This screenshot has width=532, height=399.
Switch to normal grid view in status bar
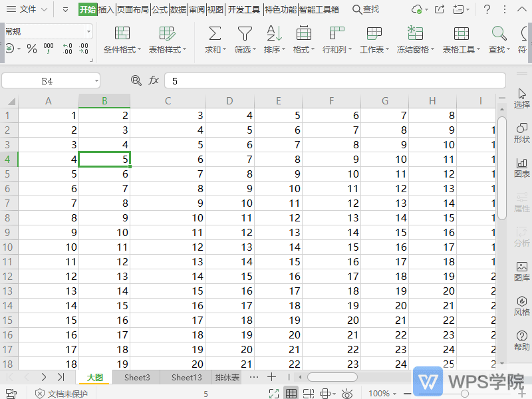point(291,394)
